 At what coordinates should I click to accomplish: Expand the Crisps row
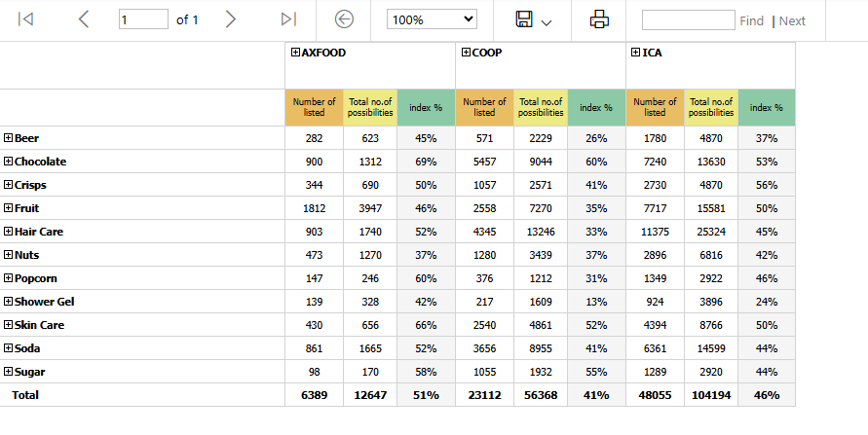9,185
